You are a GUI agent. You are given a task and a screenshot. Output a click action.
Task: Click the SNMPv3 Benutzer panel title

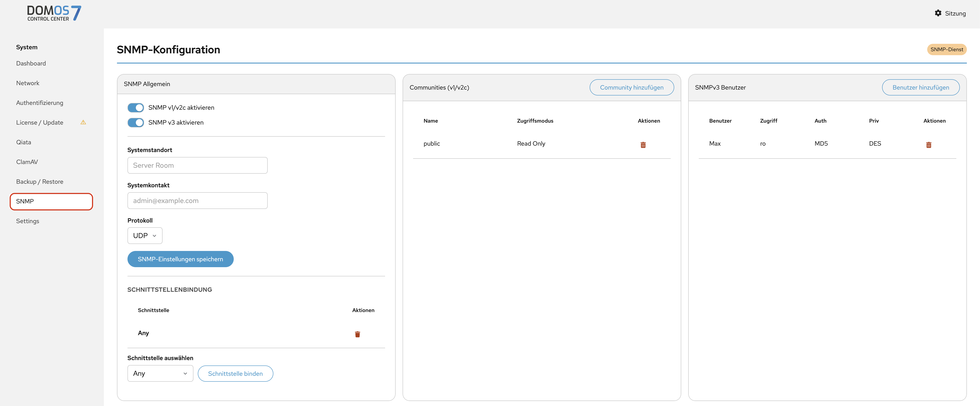(720, 88)
